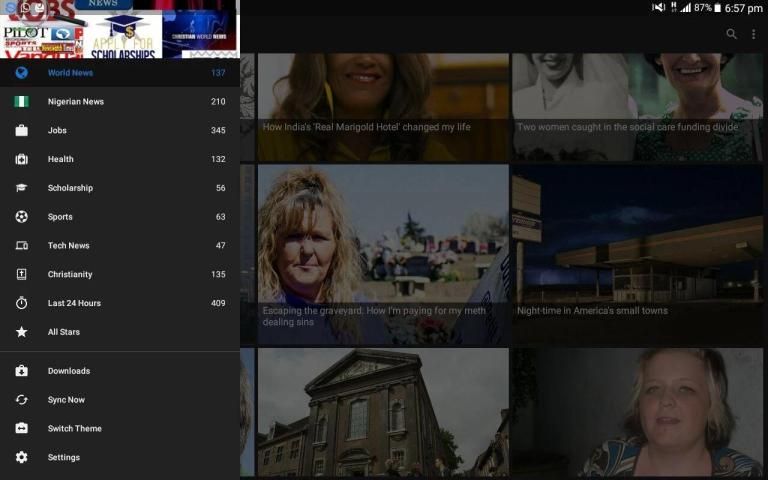
Task: Toggle Switch Theme option
Action: pos(75,429)
